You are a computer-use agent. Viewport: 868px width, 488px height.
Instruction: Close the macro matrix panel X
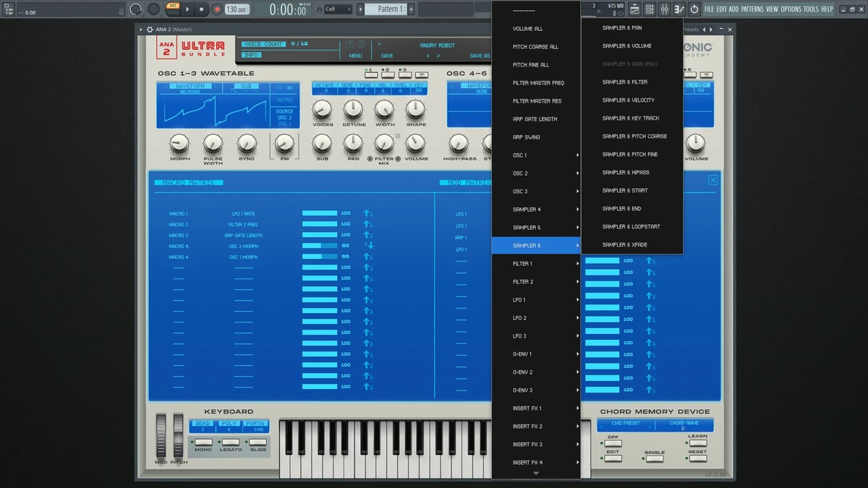click(713, 180)
